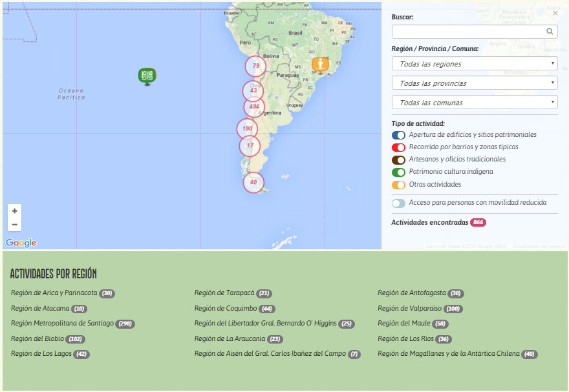This screenshot has height=392, width=569.
Task: Zoom in on the map
Action: tap(15, 211)
